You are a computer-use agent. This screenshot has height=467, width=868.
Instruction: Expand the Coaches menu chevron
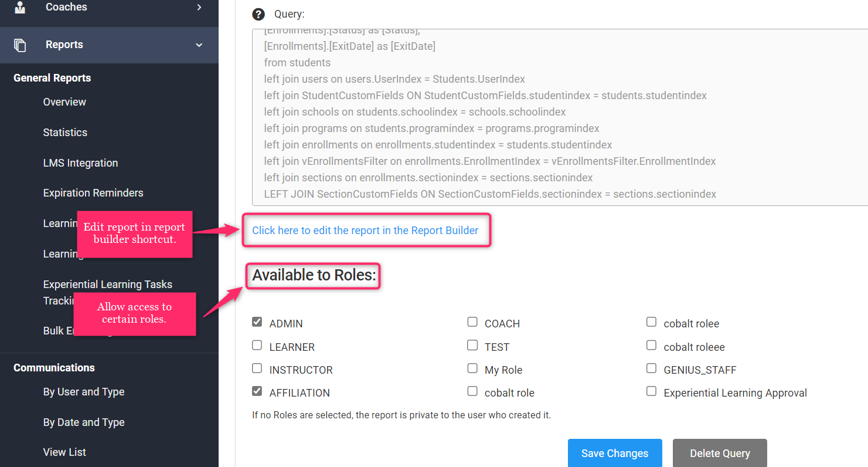pyautogui.click(x=199, y=7)
